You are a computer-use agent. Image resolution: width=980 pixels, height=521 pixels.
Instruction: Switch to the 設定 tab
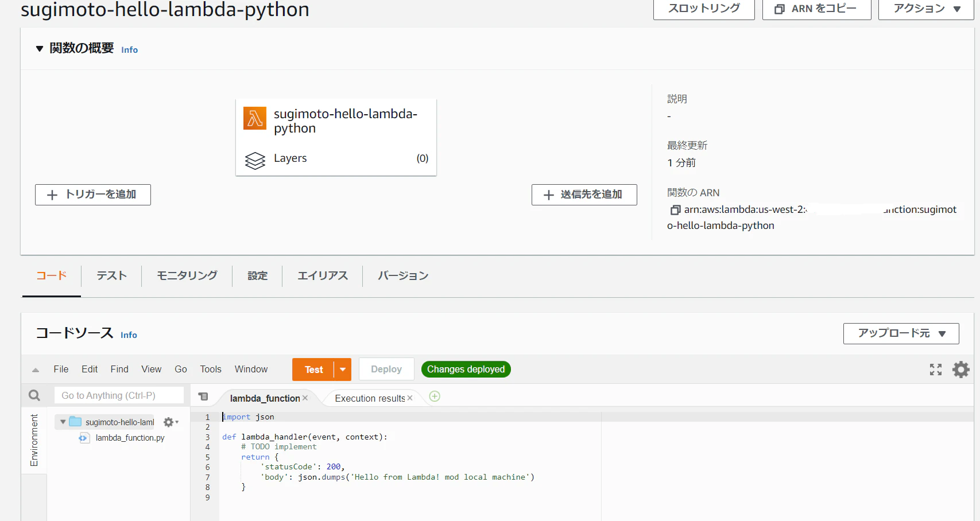tap(257, 276)
